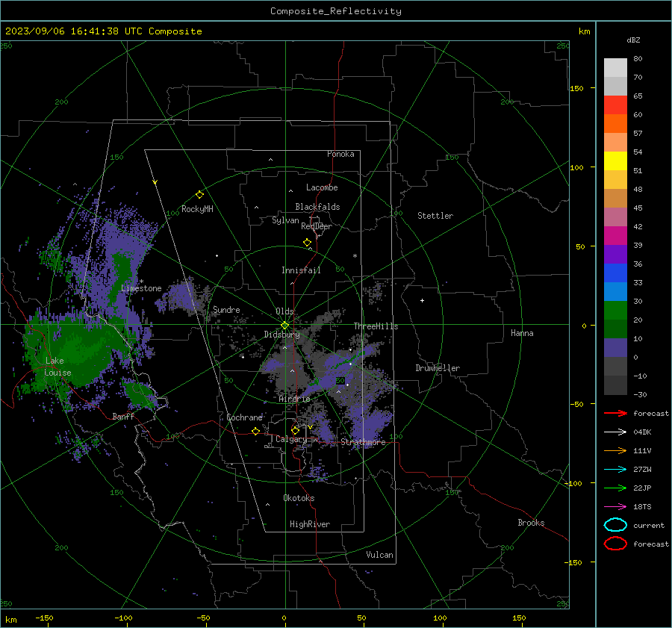Click the cyan 27ZW arrow icon
Viewport: 672px width, 628px height.
[x=615, y=470]
